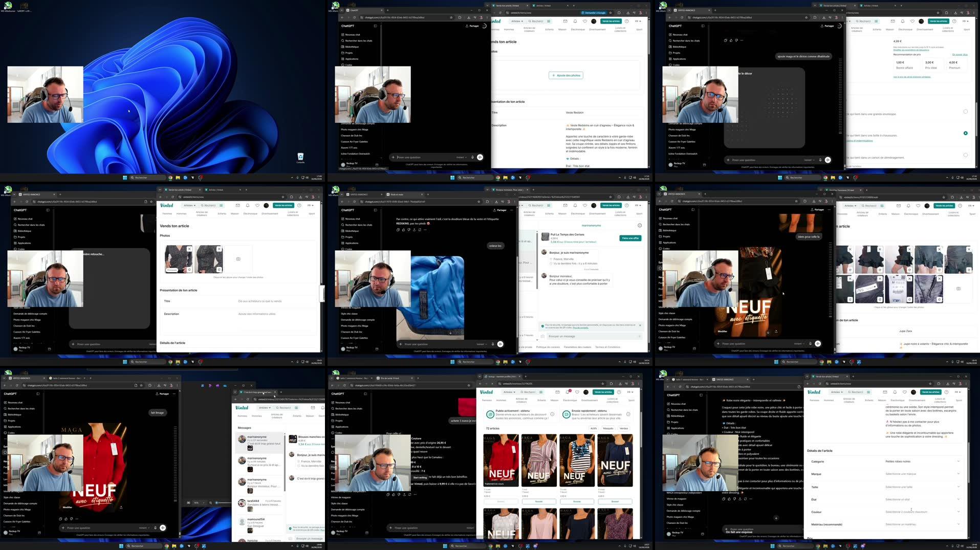Click the Vinted logo above Détails de l'article

pyautogui.click(x=814, y=392)
